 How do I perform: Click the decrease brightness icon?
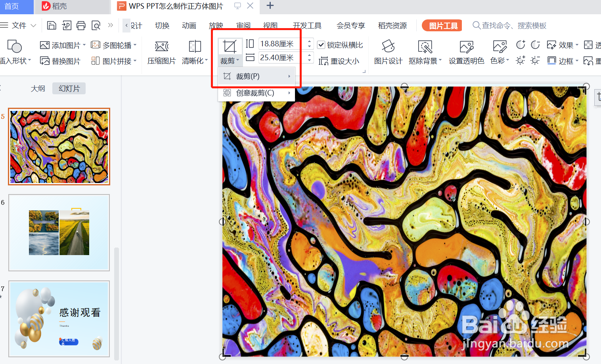tap(535, 61)
